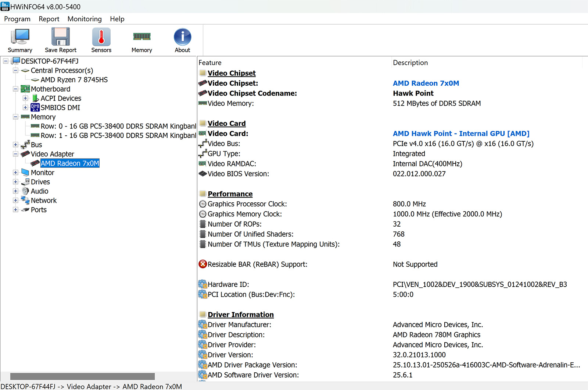
Task: Click the About info icon
Action: click(183, 37)
